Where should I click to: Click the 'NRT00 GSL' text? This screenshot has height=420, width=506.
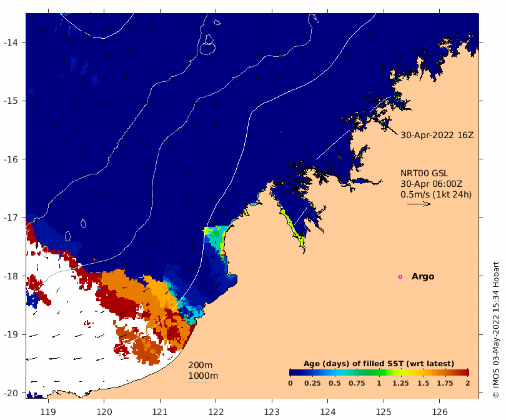pyautogui.click(x=424, y=173)
